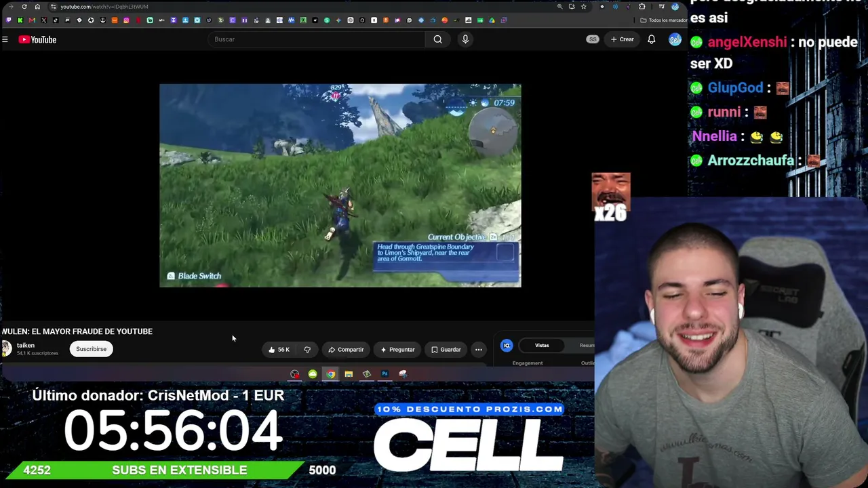The image size is (868, 488).
Task: Click the 54,1 K suscriptores text
Action: point(37,353)
